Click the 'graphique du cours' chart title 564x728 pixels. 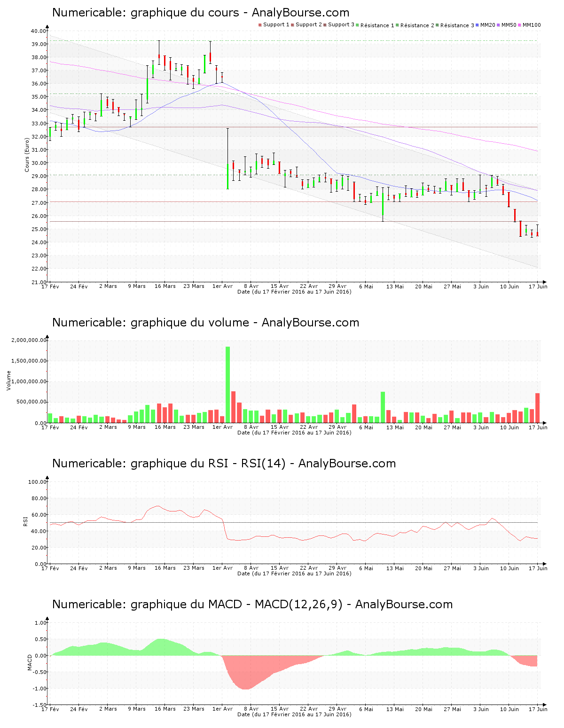click(x=201, y=13)
